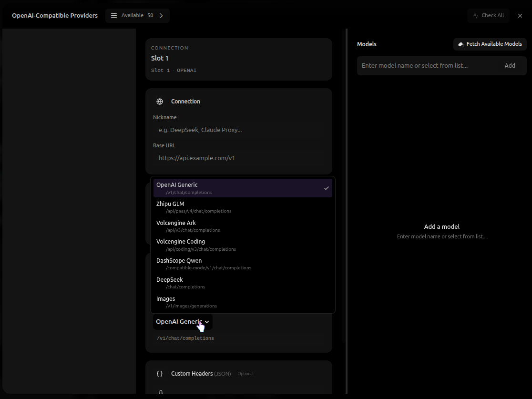Viewport: 532px width, 399px height.
Task: Focus the Enter model name input
Action: (427, 66)
